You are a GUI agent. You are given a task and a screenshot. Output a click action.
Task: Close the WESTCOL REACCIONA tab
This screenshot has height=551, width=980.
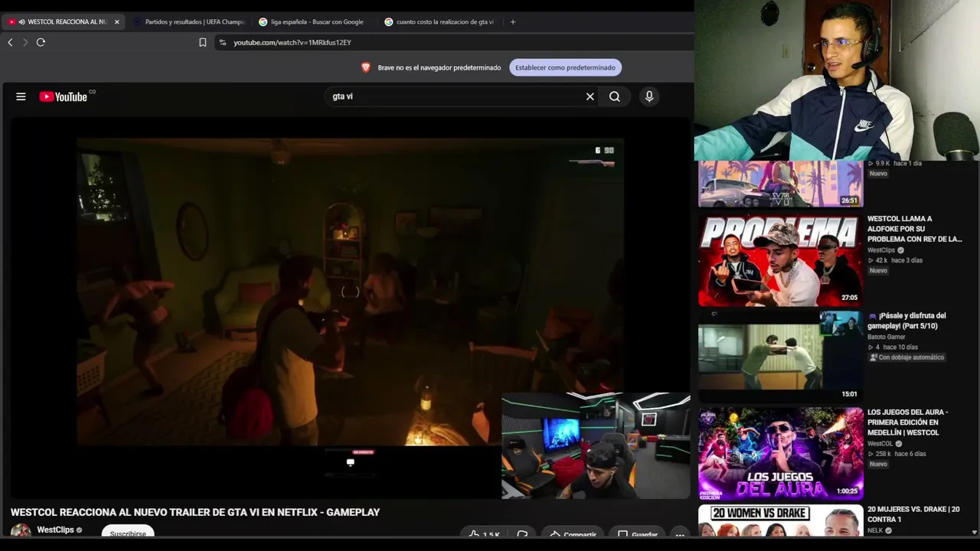coord(116,22)
